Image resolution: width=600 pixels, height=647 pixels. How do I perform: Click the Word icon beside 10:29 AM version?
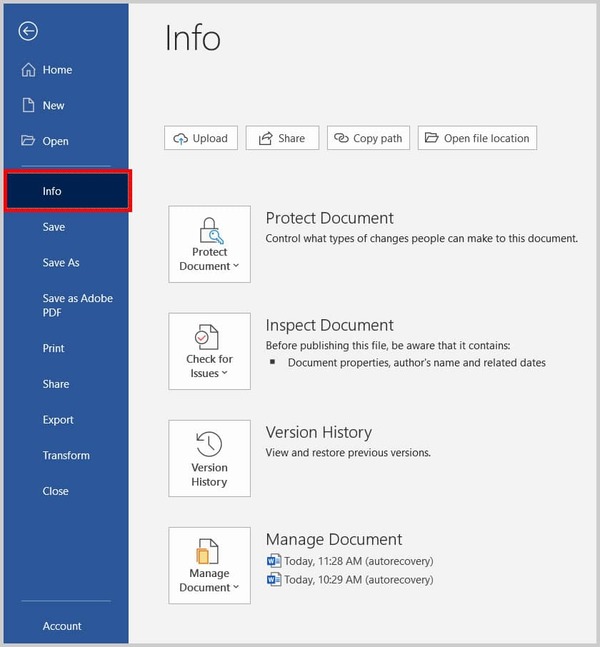pos(274,580)
